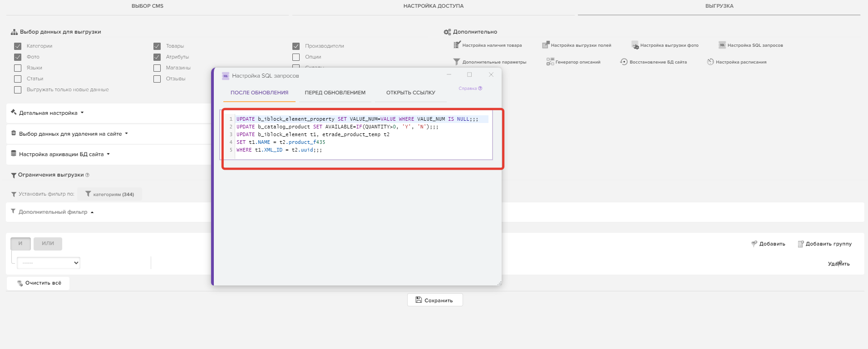Click the funnel icon beside Установить фильтр по
The image size is (868, 349).
click(14, 194)
